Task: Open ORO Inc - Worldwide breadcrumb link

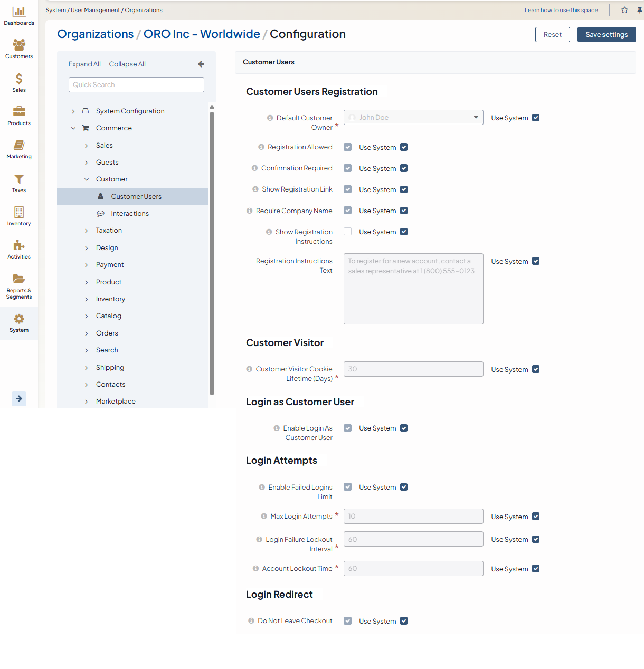Action: (x=202, y=34)
